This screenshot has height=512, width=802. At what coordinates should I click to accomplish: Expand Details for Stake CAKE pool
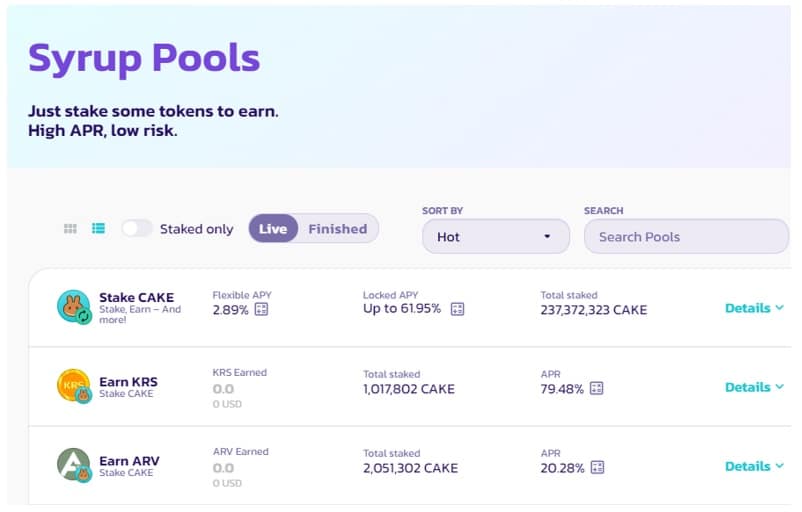click(x=754, y=308)
